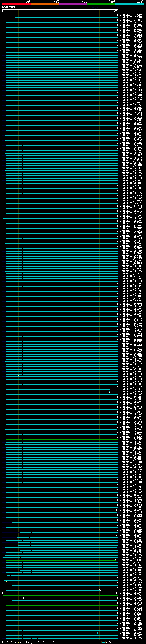The height and width of the screenshot is (644, 146).
Task: Select the label UniRef100_A7TS96
Action: tap(131, 487)
